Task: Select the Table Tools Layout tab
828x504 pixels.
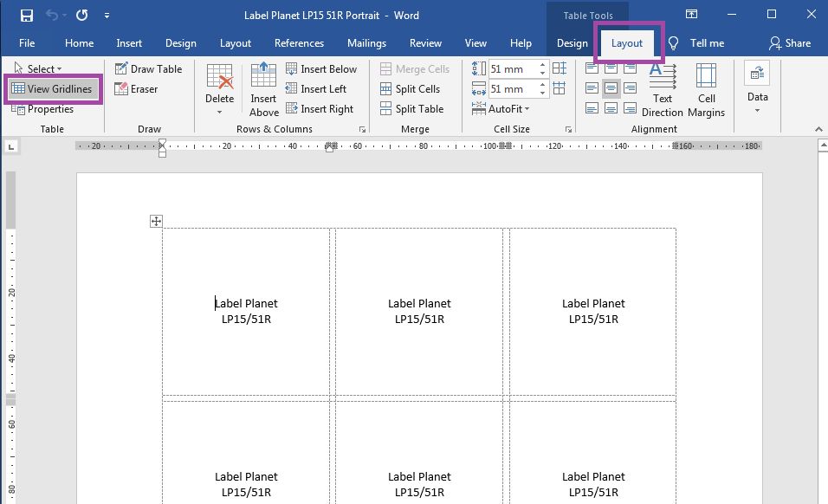Action: pyautogui.click(x=627, y=43)
